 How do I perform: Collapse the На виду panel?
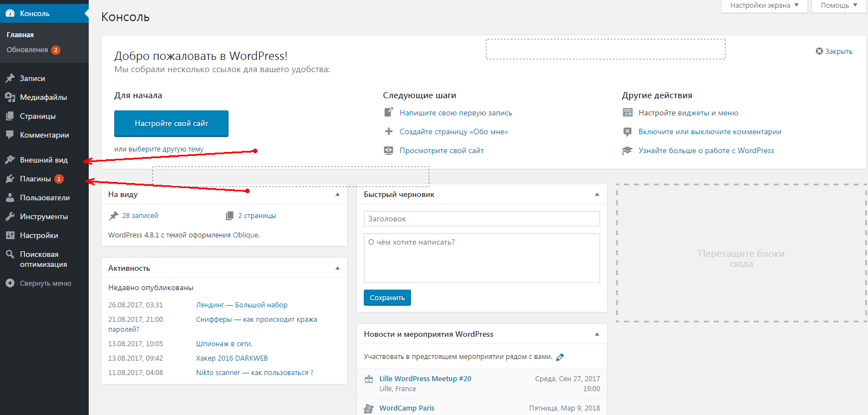(x=337, y=195)
